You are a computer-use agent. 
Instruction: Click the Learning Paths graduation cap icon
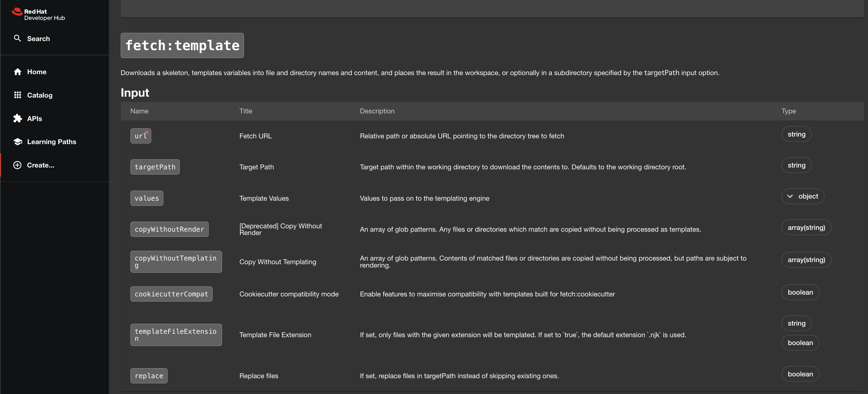18,142
